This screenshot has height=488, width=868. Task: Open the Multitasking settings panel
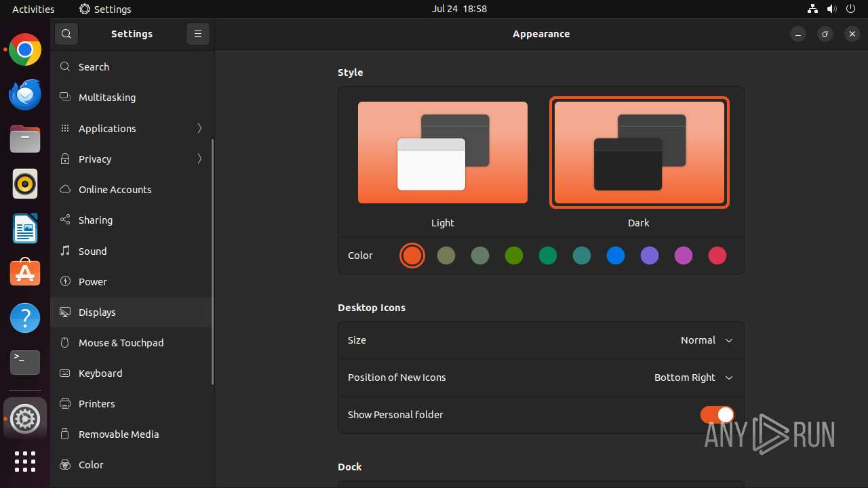coord(132,98)
